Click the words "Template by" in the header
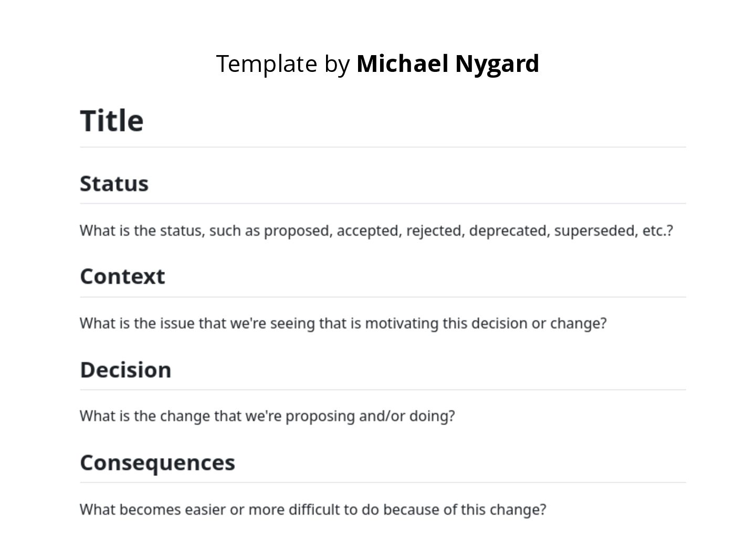This screenshot has width=756, height=551. click(x=283, y=63)
